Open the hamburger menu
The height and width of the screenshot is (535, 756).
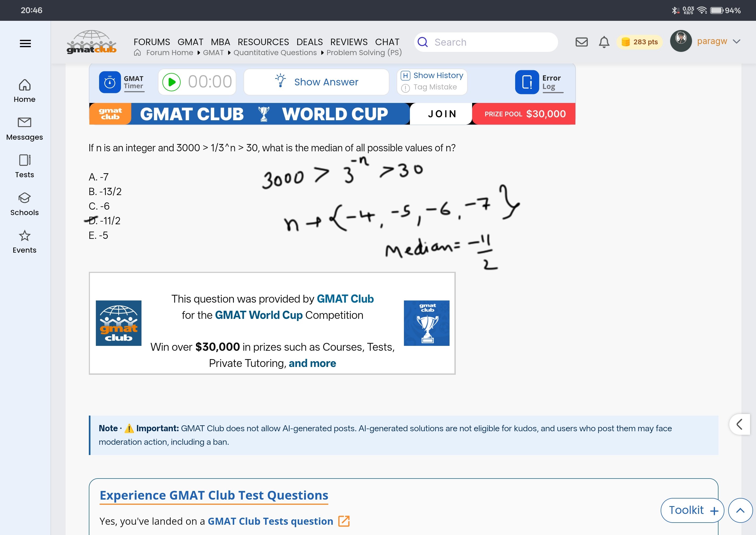click(25, 44)
